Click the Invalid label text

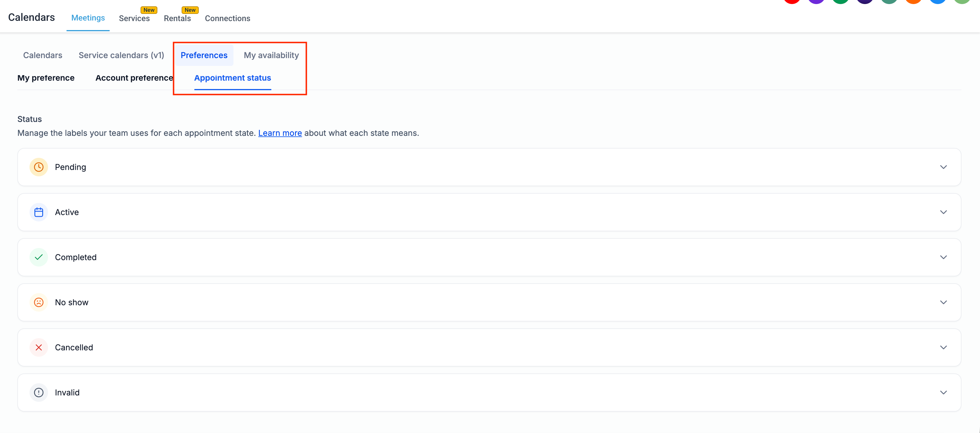[67, 392]
